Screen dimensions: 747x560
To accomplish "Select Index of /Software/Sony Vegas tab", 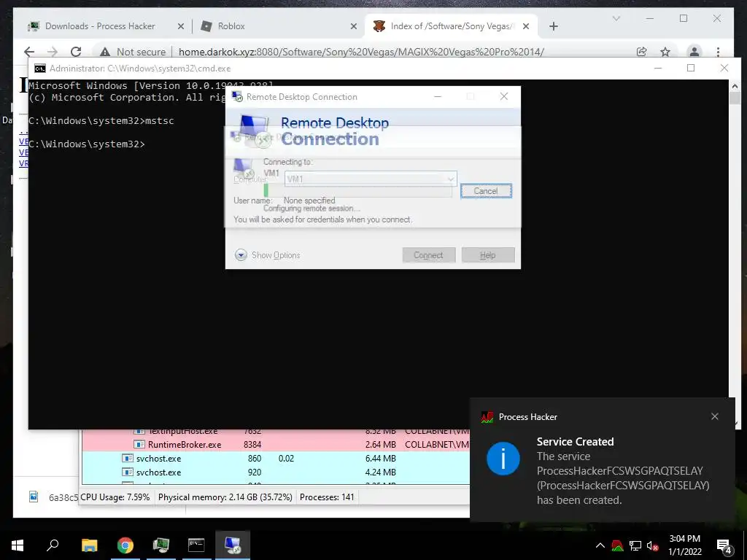I will tap(452, 26).
